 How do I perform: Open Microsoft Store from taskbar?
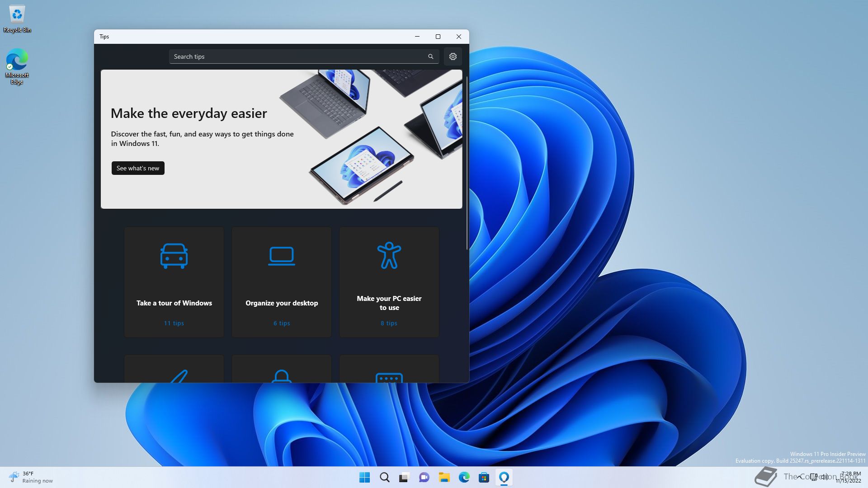(484, 477)
